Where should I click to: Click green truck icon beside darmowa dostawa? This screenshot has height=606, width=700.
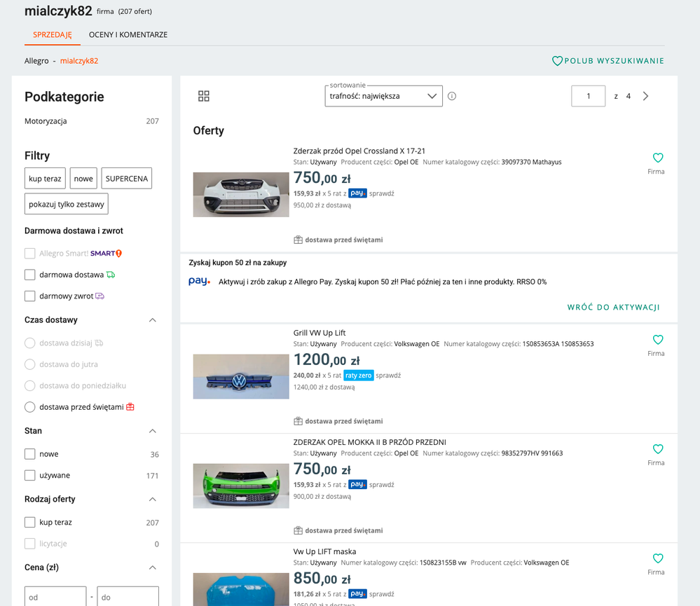(111, 275)
